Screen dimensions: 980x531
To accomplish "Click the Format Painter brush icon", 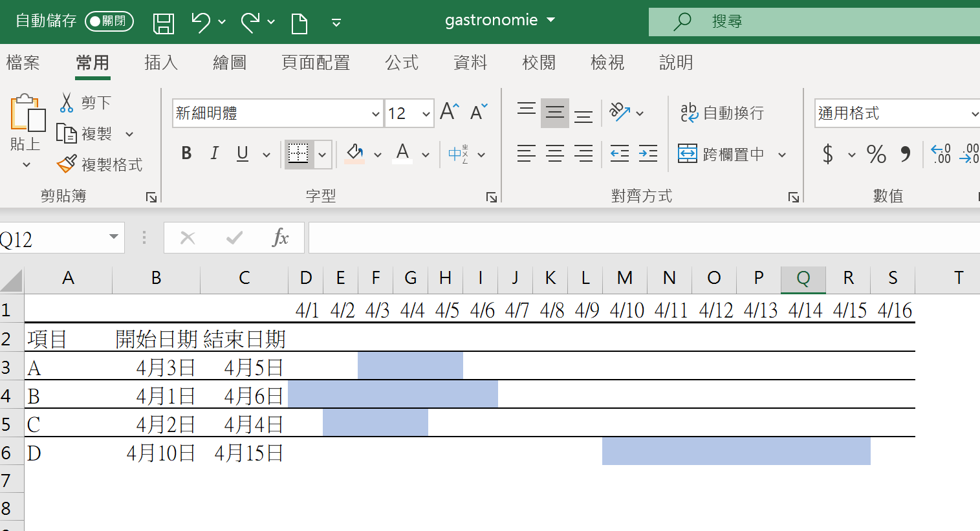I will coord(67,164).
